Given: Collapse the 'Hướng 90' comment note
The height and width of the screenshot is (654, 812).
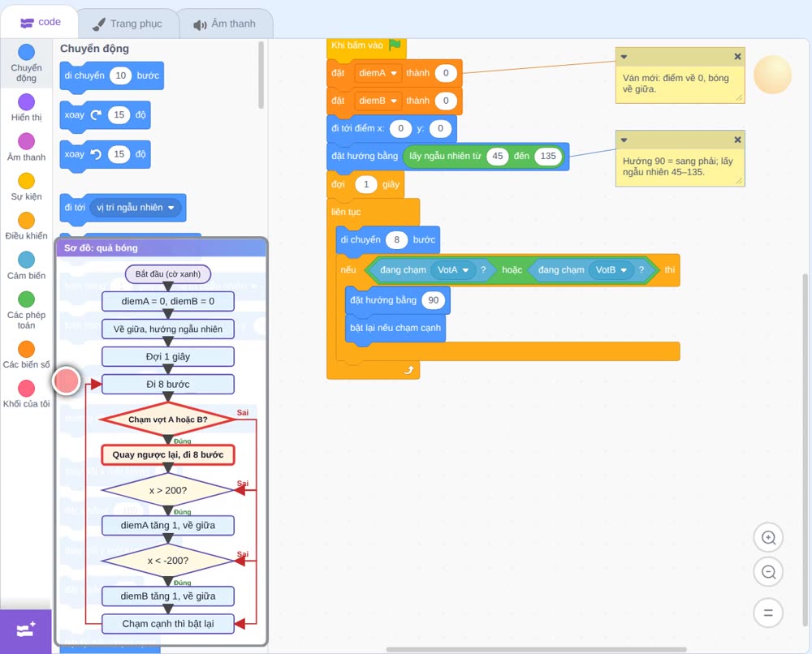Looking at the screenshot, I should point(624,140).
